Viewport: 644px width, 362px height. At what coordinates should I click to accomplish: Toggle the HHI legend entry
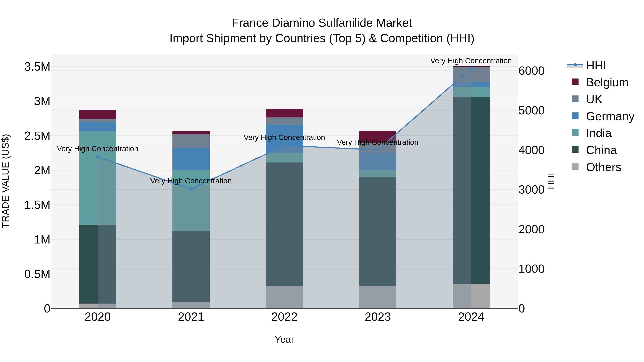587,65
